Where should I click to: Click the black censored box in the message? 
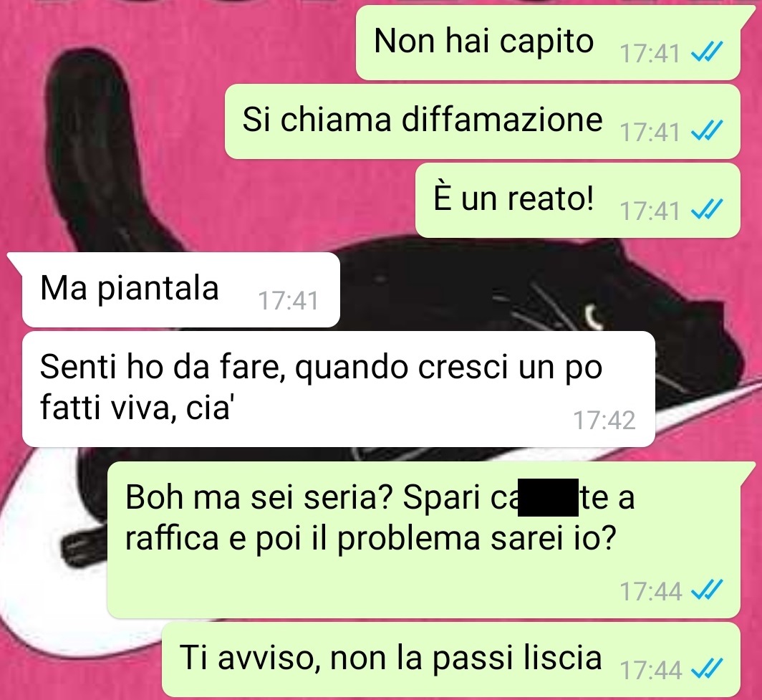[548, 497]
